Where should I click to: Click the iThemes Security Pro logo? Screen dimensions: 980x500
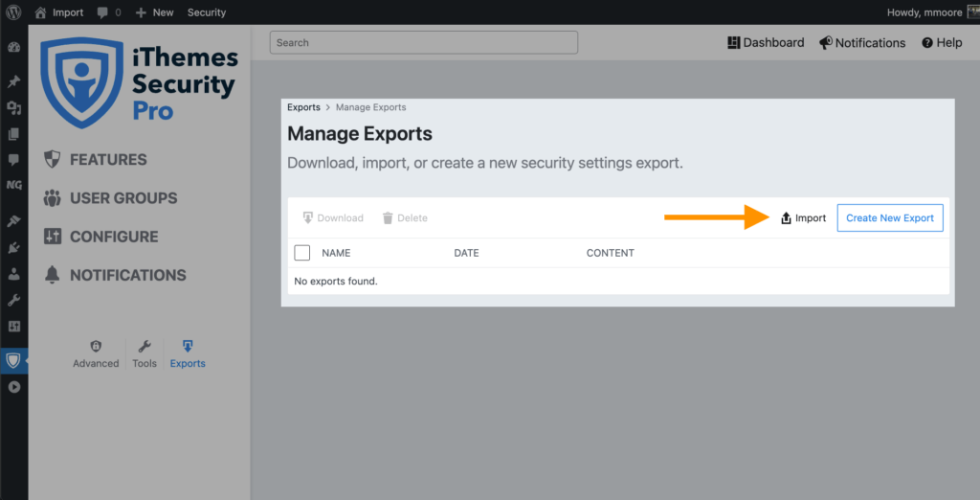pyautogui.click(x=139, y=82)
